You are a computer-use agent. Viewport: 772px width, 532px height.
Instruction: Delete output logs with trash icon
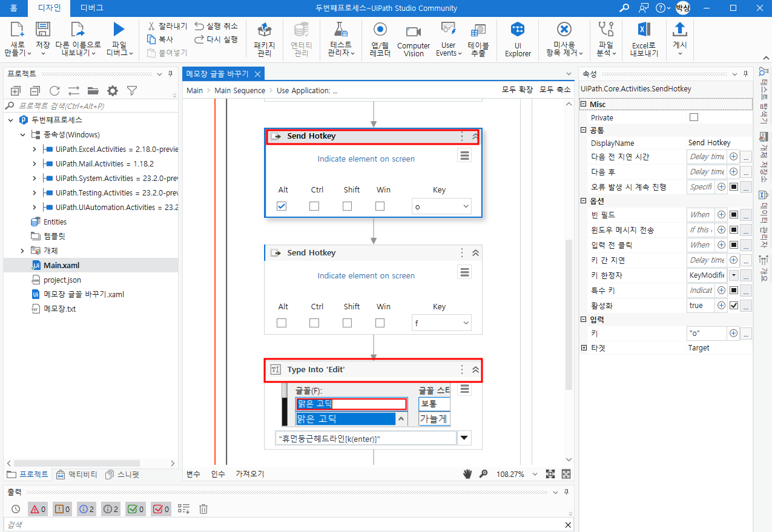coord(203,509)
